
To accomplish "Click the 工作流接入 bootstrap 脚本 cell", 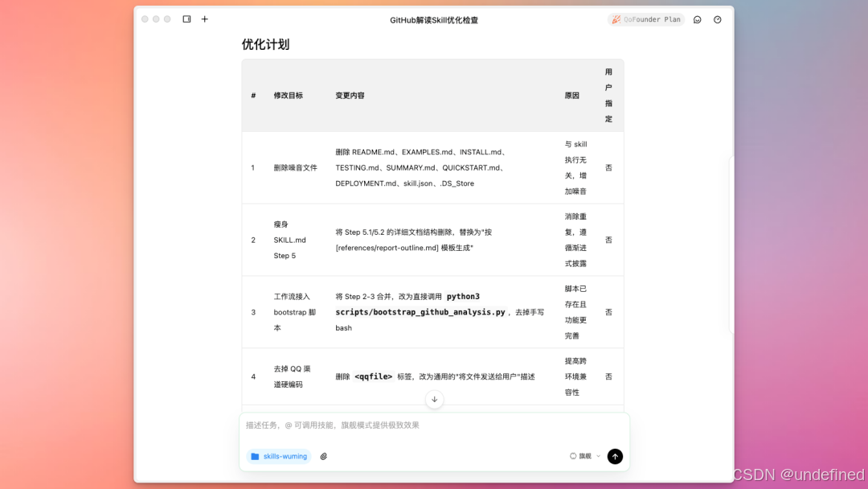I will 294,312.
